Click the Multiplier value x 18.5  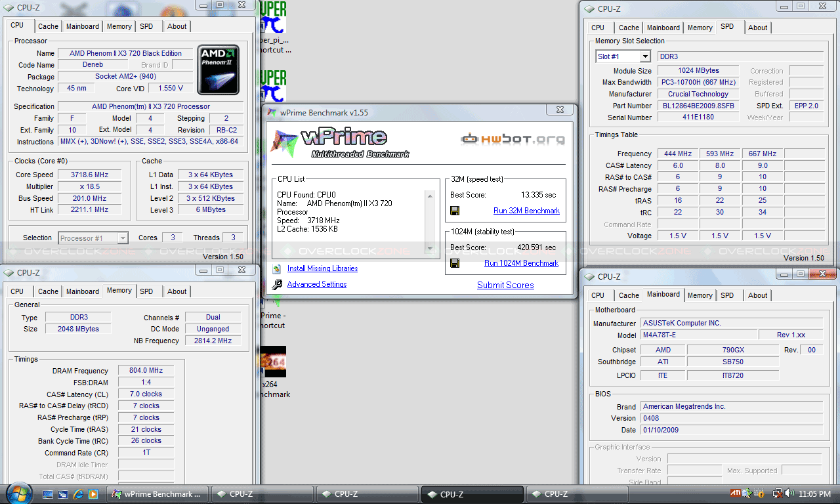[89, 186]
